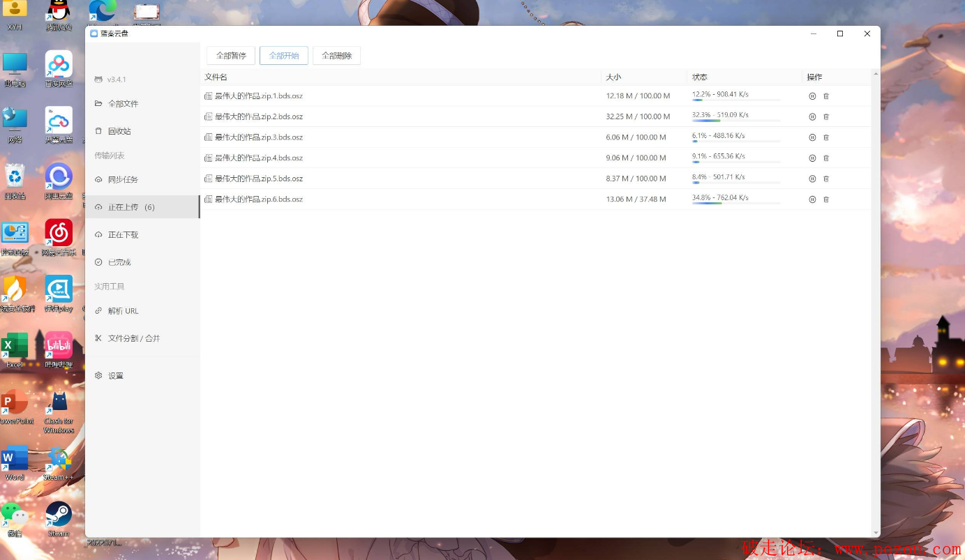Click the size text 32.25 M / 100.00 M

click(x=638, y=117)
